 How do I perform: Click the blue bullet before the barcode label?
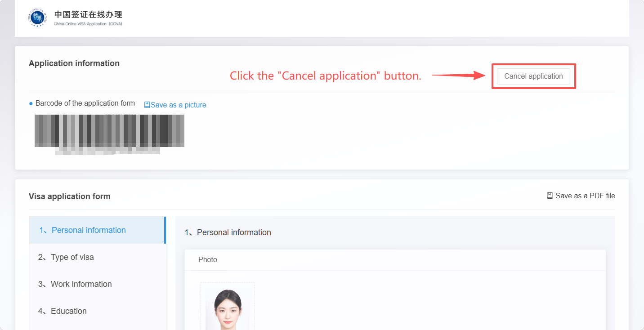pyautogui.click(x=31, y=103)
